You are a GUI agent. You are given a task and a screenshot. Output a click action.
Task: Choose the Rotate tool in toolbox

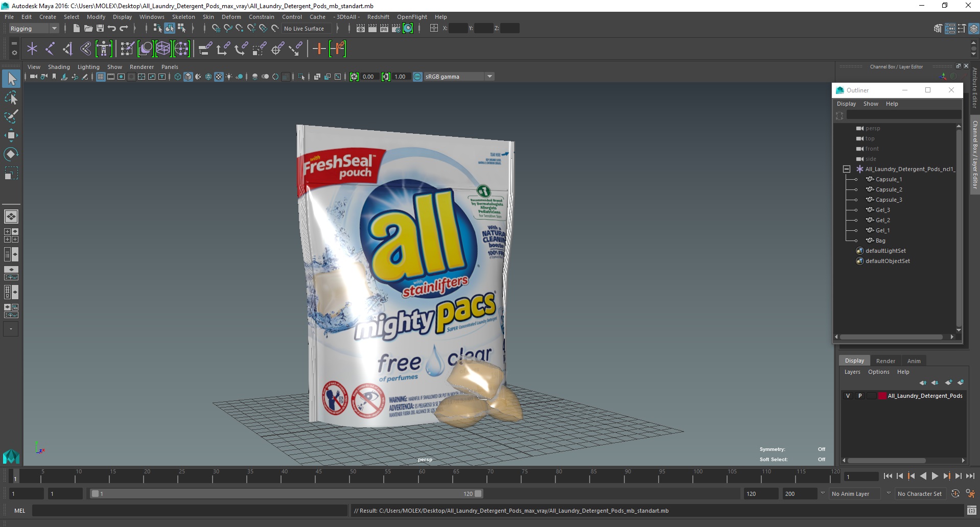(11, 154)
